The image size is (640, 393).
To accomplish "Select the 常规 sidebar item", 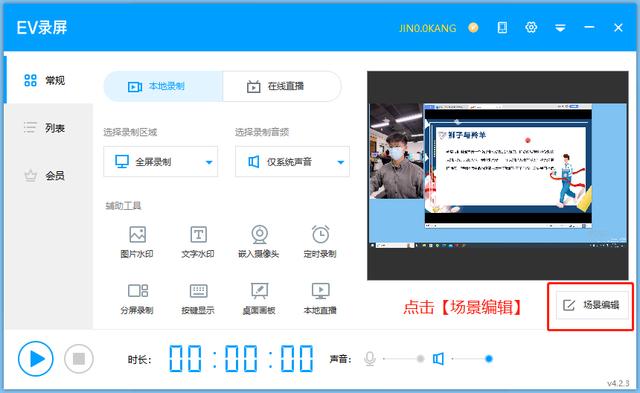I will point(49,80).
